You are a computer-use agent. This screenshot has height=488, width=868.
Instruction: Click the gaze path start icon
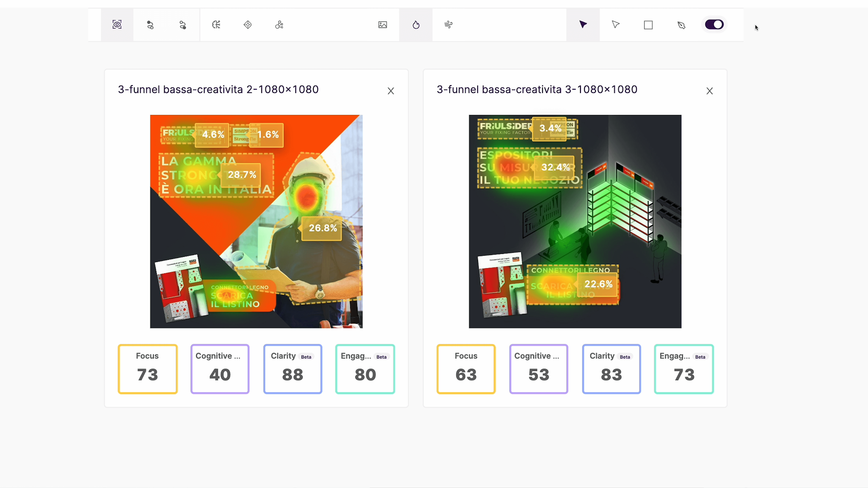pos(150,25)
